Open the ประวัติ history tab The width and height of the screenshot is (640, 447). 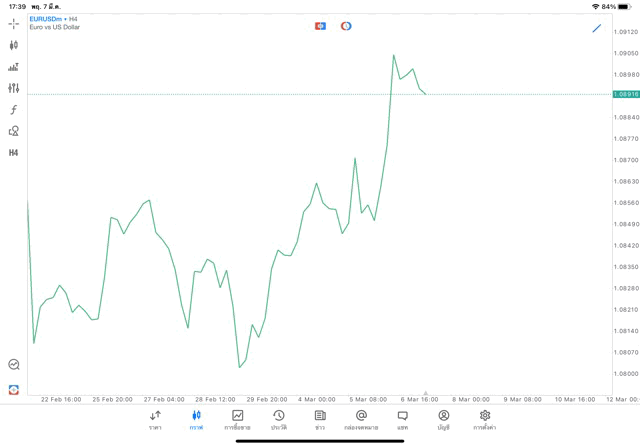point(279,419)
